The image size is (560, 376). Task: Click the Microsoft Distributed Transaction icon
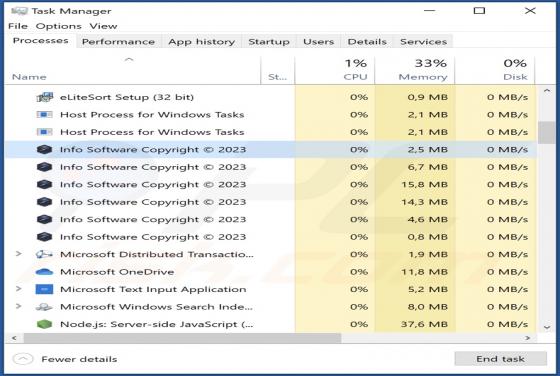(45, 254)
